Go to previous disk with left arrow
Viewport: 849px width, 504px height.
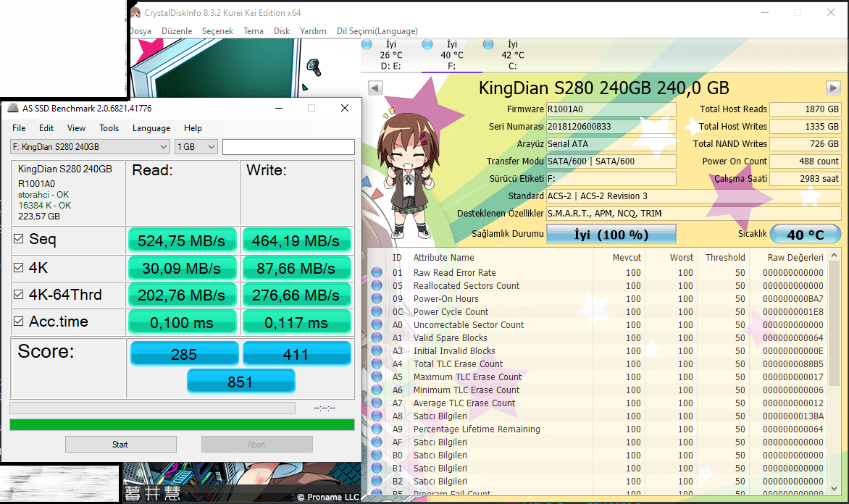click(x=375, y=87)
